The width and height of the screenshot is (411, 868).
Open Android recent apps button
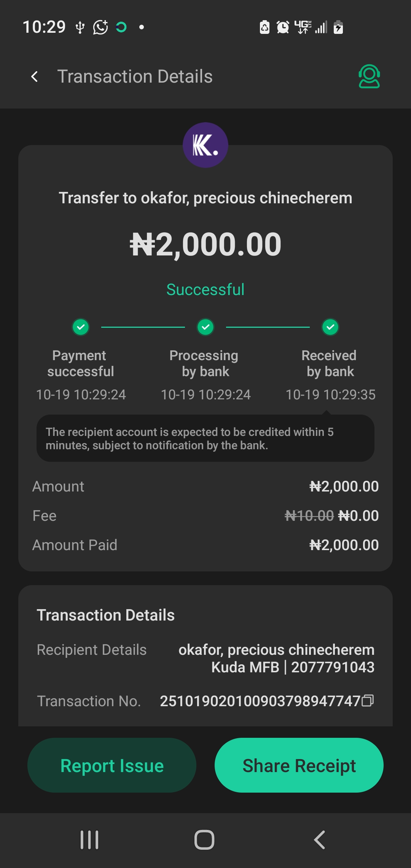tap(89, 840)
